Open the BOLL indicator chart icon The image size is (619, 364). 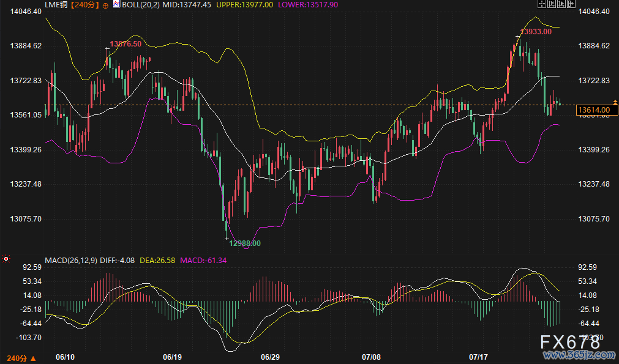tap(116, 4)
